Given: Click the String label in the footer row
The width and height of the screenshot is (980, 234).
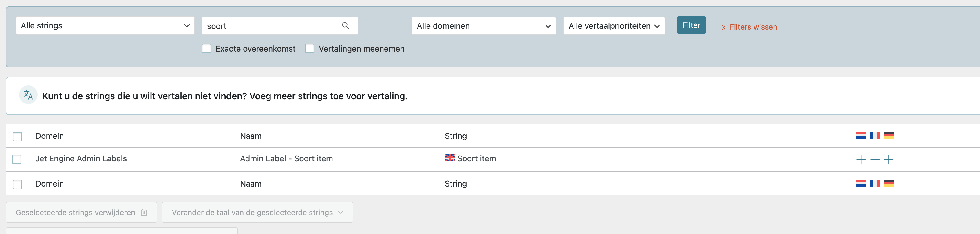Looking at the screenshot, I should coord(455,183).
